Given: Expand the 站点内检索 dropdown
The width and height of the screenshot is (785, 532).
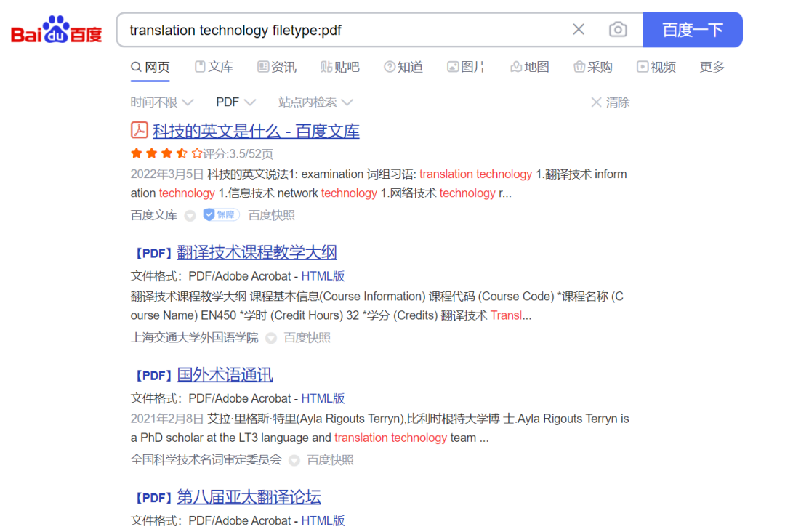Looking at the screenshot, I should 316,102.
